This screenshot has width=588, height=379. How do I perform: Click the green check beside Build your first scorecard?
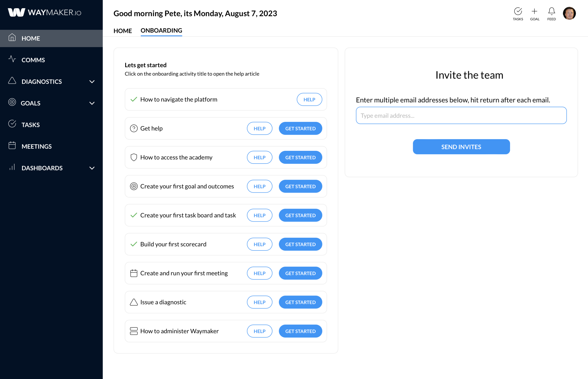134,244
